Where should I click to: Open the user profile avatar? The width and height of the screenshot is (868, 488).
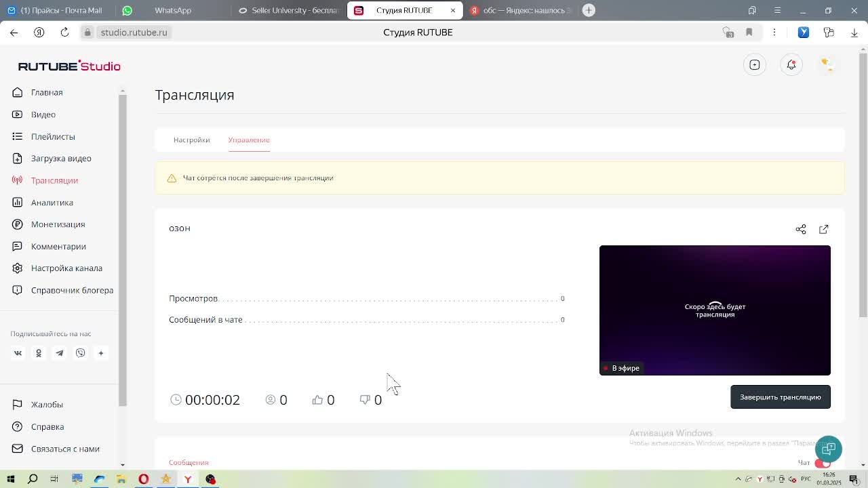click(827, 64)
